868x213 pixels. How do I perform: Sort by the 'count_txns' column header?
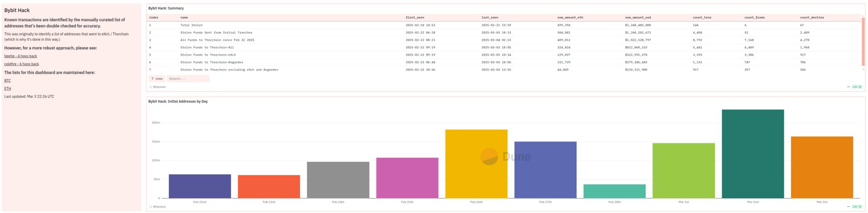(x=702, y=18)
